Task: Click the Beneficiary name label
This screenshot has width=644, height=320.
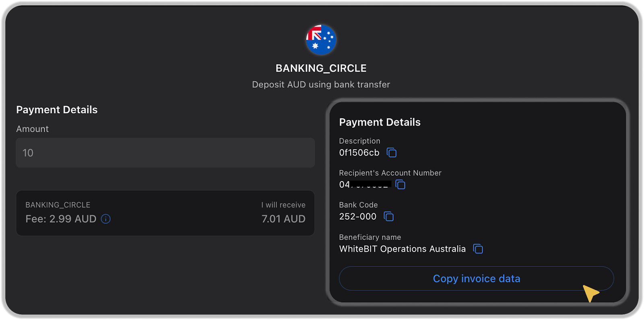Action: [x=370, y=237]
